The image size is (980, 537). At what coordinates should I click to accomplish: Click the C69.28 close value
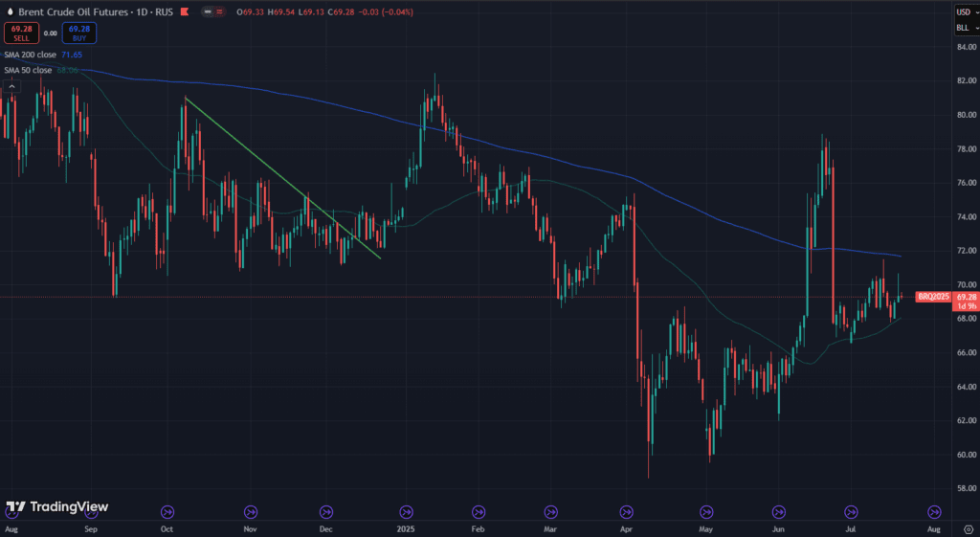click(342, 11)
